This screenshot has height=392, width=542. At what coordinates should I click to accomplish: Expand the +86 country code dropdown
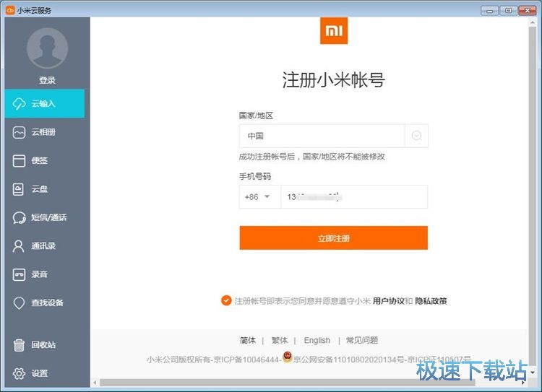(259, 197)
